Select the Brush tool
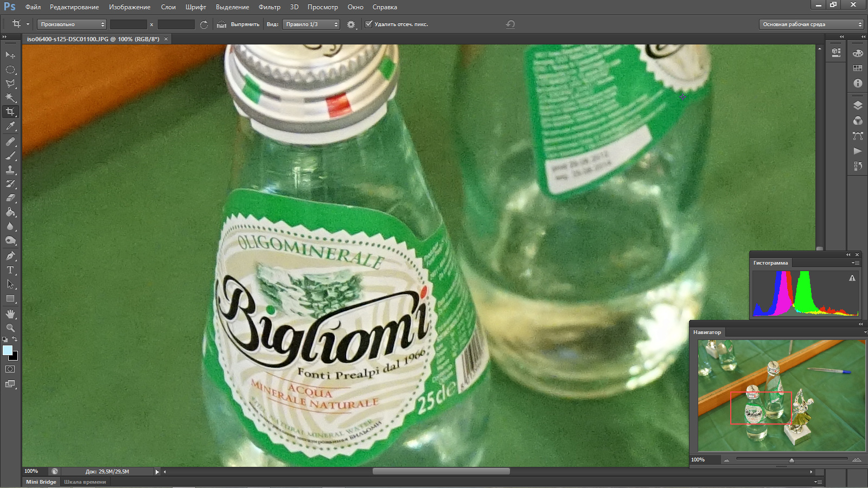Image resolution: width=868 pixels, height=488 pixels. coord(10,156)
